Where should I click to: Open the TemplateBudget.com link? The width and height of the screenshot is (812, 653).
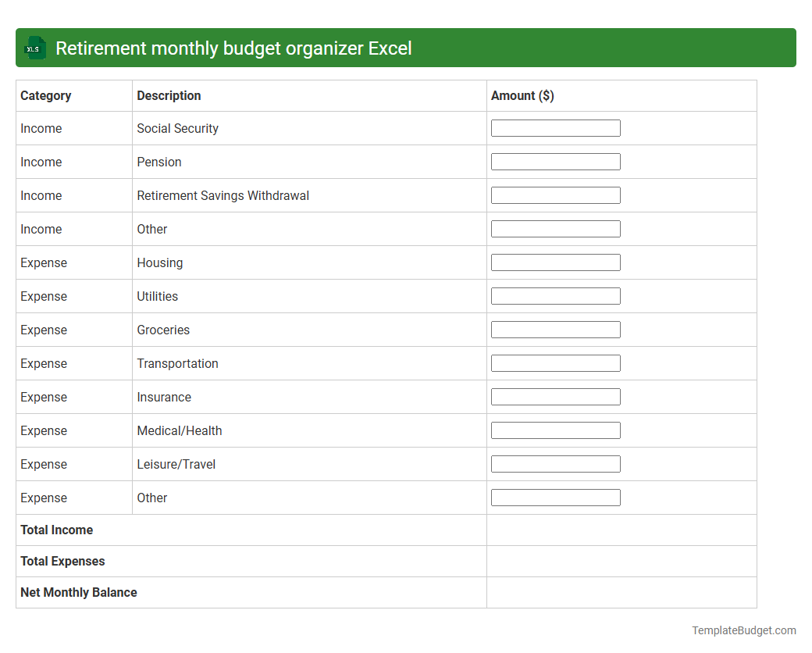(743, 630)
